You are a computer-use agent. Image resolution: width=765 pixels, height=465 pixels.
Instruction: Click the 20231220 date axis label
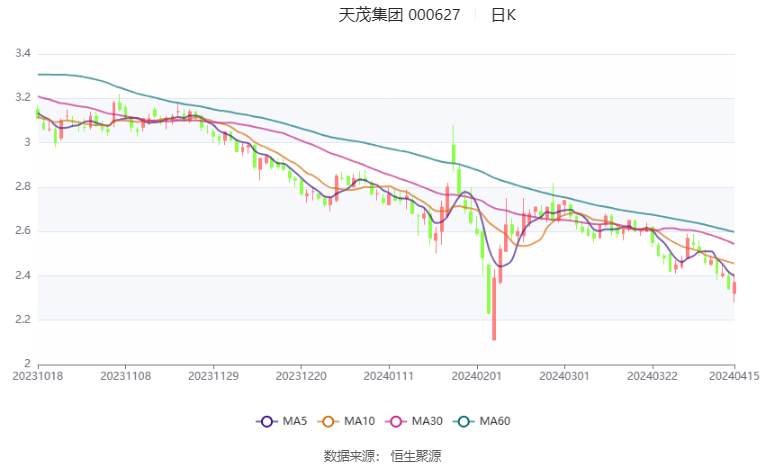coord(301,376)
